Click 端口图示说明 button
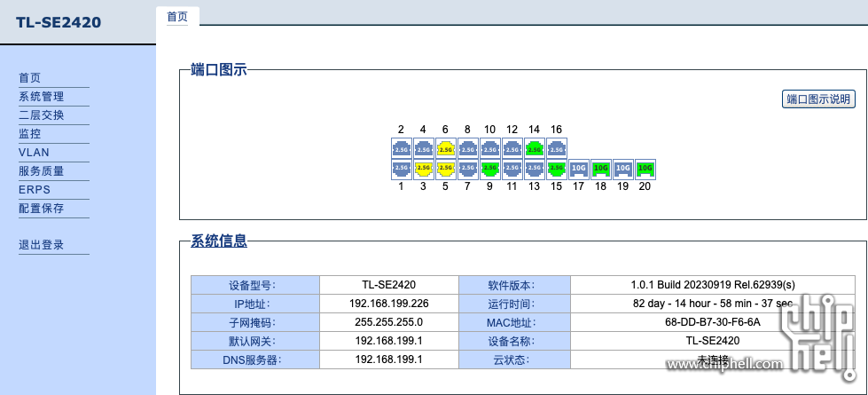Image resolution: width=868 pixels, height=395 pixels. [x=818, y=99]
